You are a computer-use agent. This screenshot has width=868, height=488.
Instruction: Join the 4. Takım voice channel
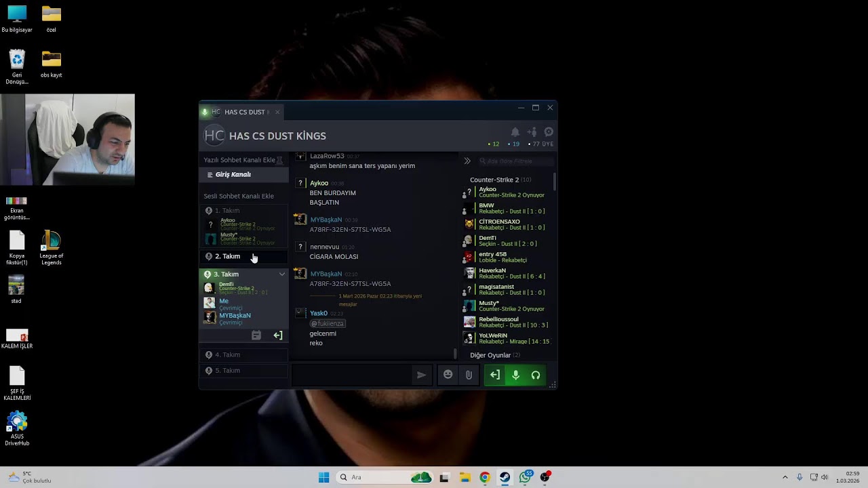tap(244, 354)
